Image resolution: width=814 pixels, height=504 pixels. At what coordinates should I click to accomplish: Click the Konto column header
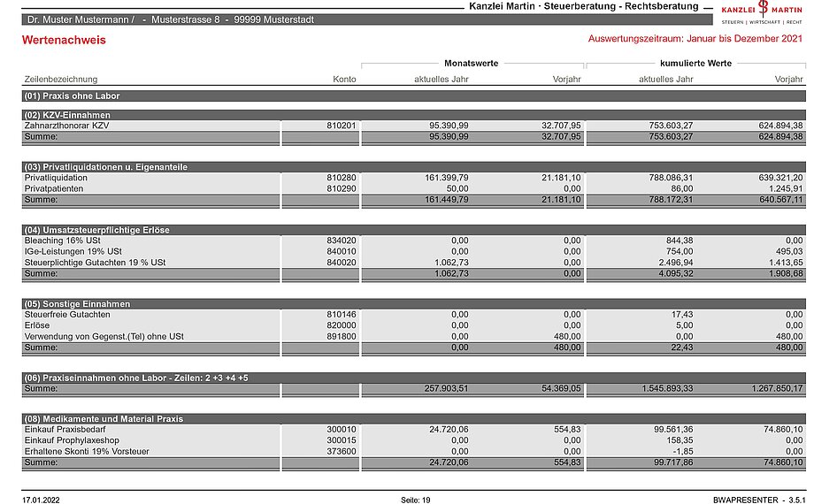pos(344,80)
